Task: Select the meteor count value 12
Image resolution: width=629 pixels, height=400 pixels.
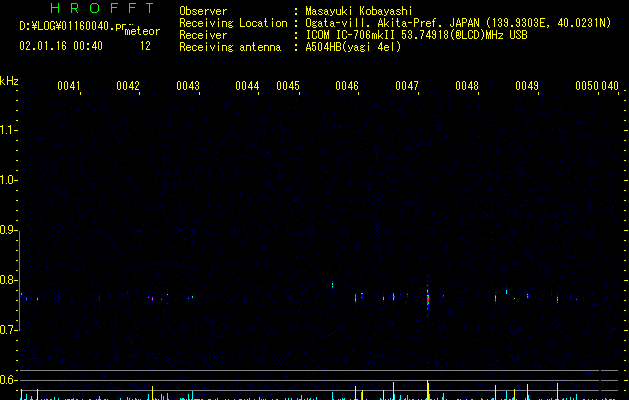Action: [145, 46]
